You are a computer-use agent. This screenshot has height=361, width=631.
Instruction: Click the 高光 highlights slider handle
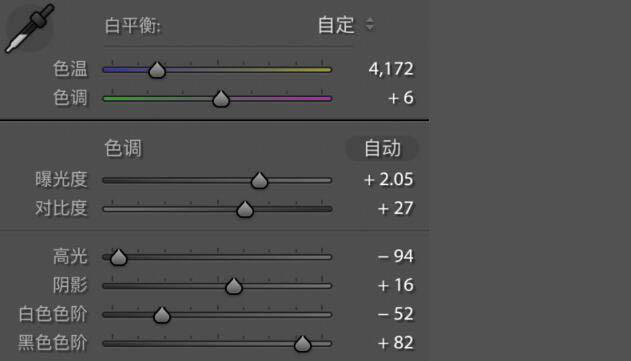[119, 257]
